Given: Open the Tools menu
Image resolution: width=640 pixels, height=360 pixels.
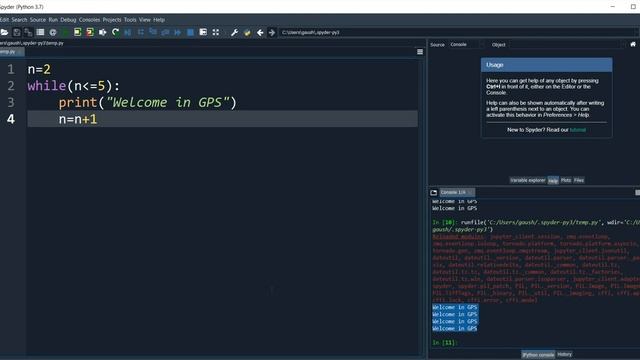Looking at the screenshot, I should [130, 20].
